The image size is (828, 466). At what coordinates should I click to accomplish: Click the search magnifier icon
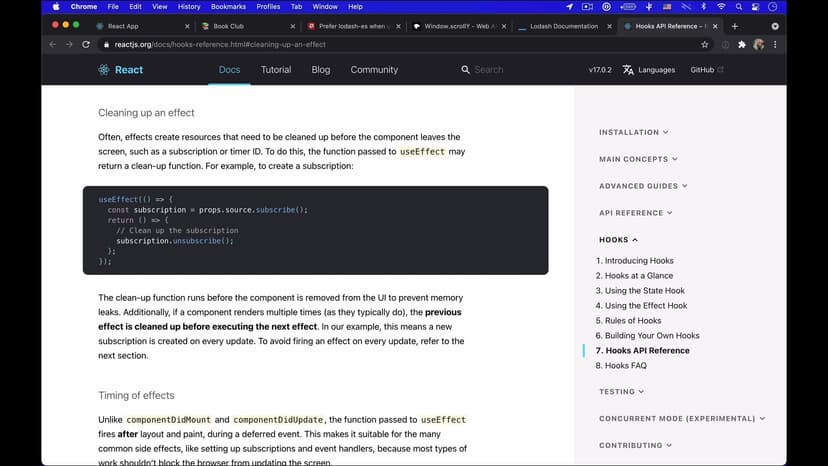coord(465,70)
